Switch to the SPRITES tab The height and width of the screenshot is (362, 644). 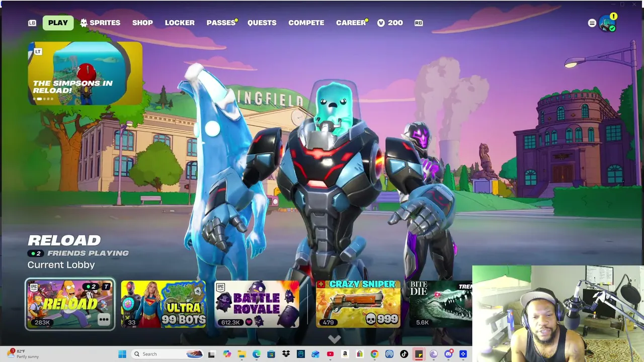coord(100,23)
